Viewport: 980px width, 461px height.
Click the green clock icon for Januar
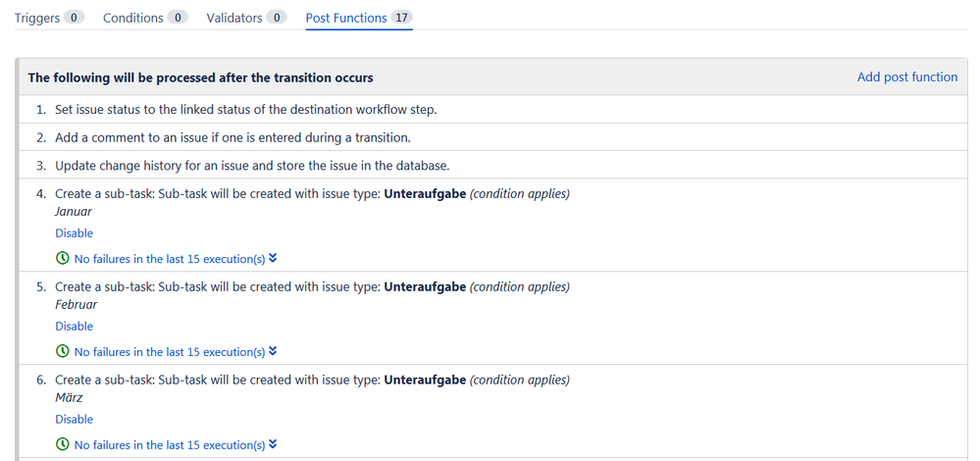coord(62,258)
